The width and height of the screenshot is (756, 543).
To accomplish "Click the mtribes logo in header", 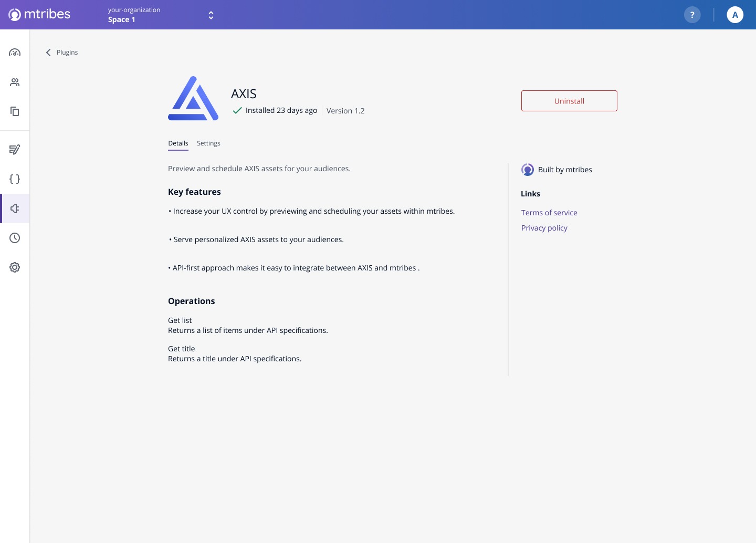I will [x=39, y=14].
